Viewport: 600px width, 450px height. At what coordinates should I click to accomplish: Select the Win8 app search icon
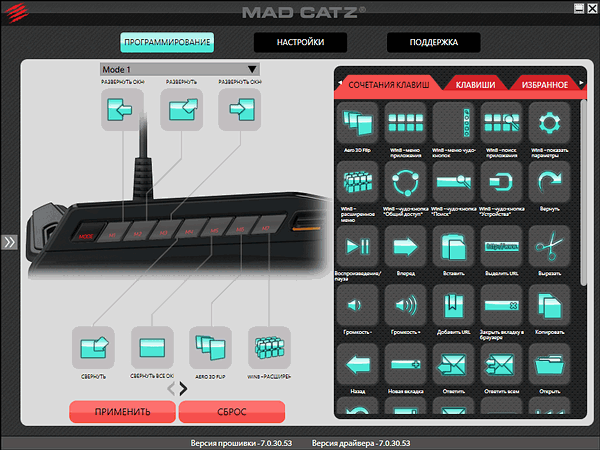point(501,123)
